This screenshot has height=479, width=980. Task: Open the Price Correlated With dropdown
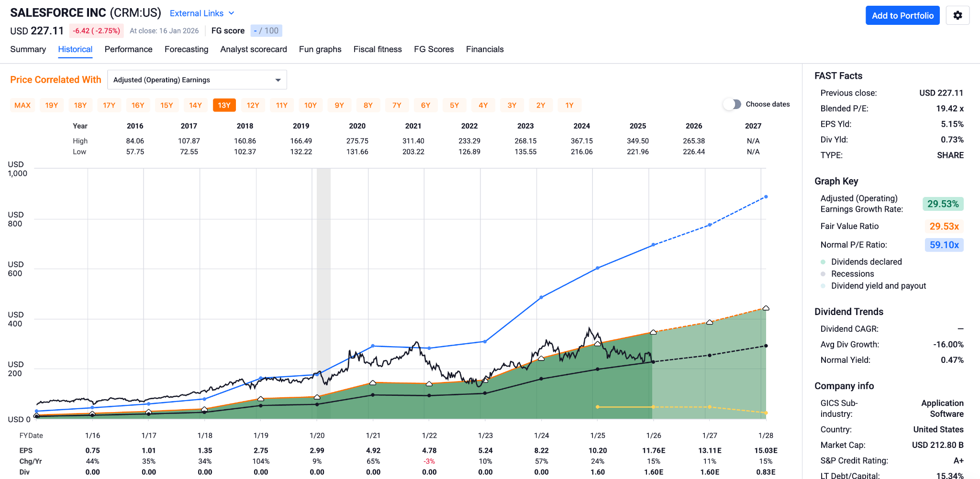tap(197, 79)
